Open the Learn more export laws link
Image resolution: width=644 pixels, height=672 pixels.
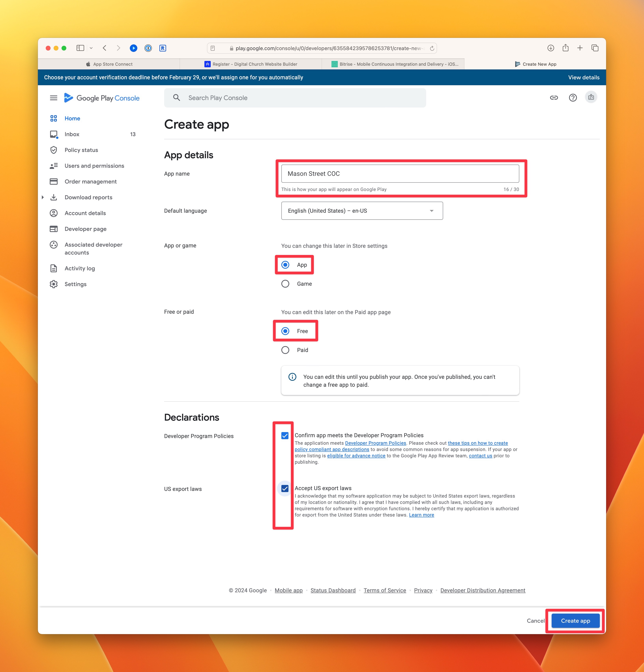point(421,515)
